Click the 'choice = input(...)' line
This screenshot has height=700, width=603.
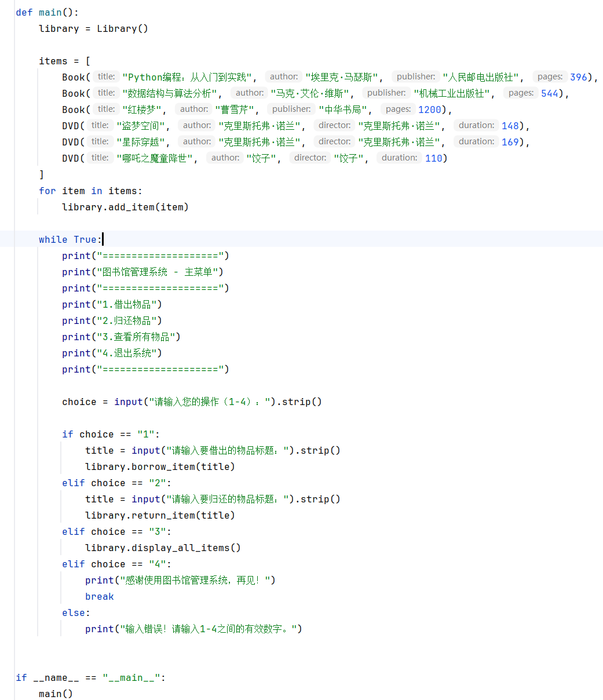(192, 402)
